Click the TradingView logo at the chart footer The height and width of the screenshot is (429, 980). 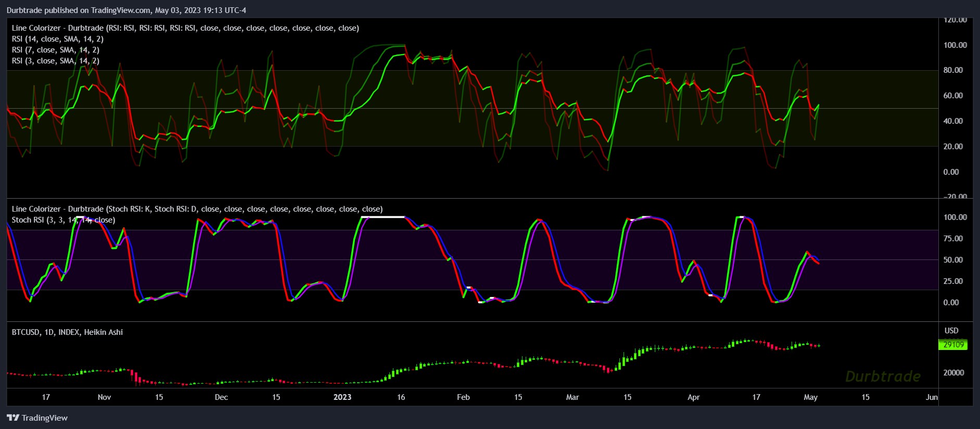pos(37,418)
